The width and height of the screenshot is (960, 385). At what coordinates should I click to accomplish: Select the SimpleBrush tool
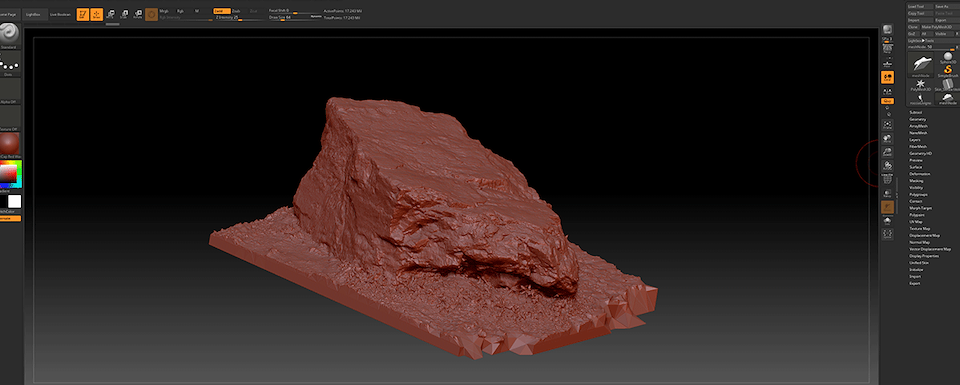[x=948, y=71]
